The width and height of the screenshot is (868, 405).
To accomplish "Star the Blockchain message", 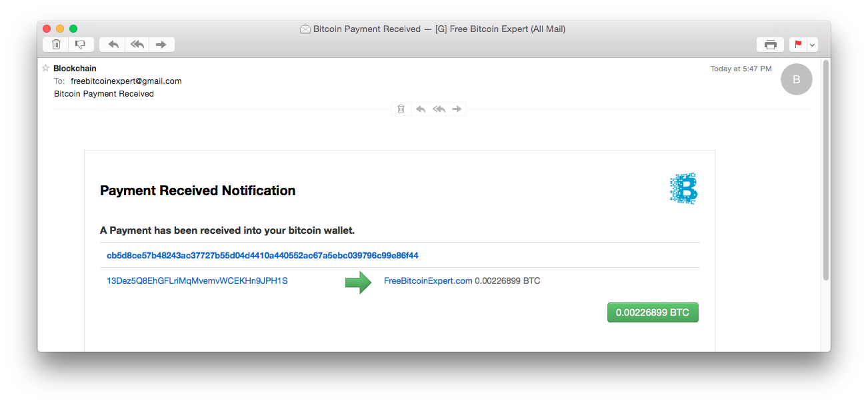I will (x=45, y=68).
